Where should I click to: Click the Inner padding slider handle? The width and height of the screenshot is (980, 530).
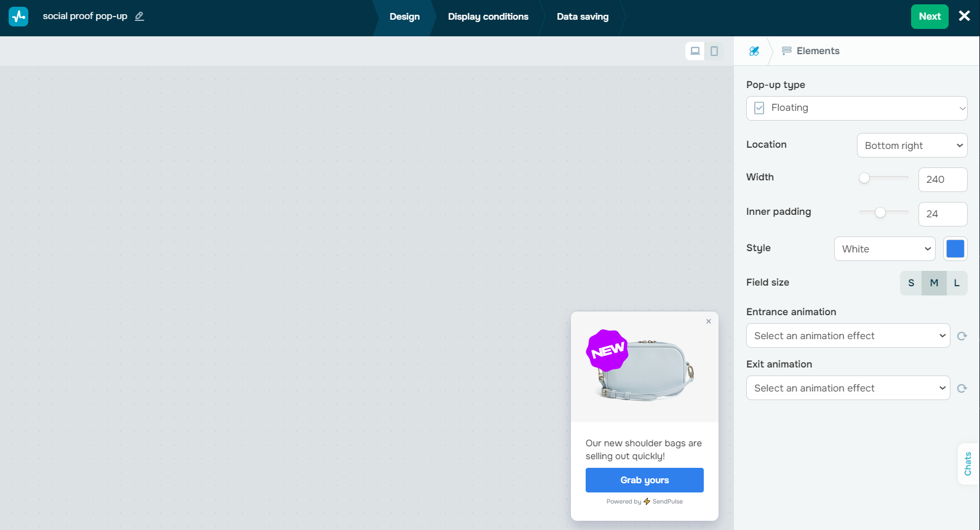[880, 212]
